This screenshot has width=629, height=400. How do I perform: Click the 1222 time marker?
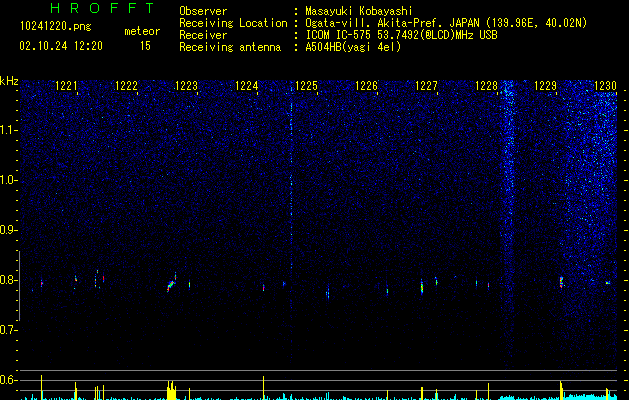126,85
